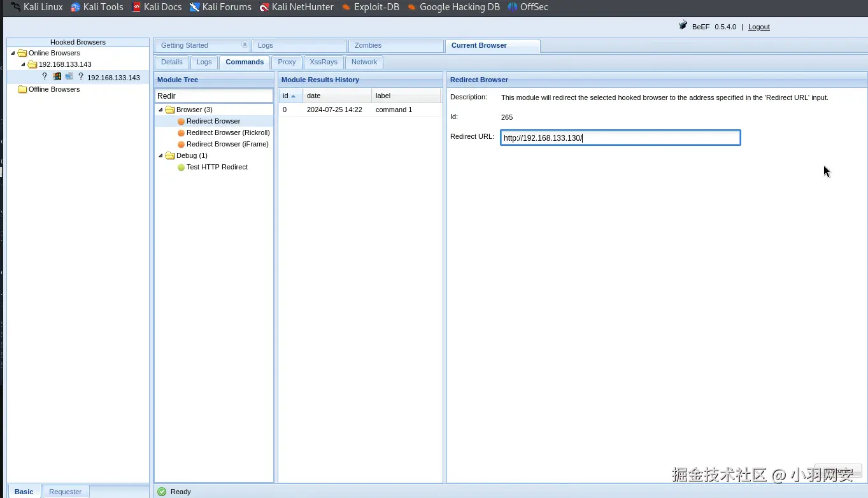Viewport: 868px width, 498px height.
Task: Click the Id value 265
Action: (507, 117)
